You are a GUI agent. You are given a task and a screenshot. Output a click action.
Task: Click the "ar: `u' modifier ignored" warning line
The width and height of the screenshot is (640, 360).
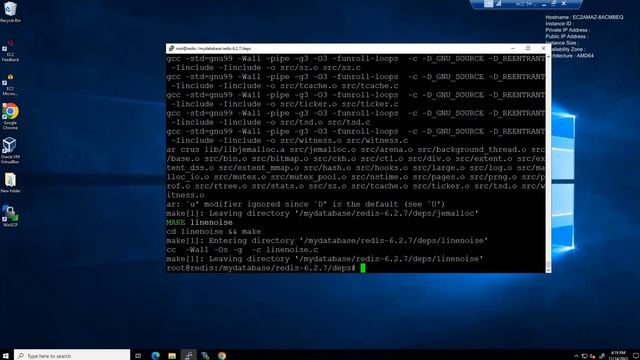click(x=306, y=204)
